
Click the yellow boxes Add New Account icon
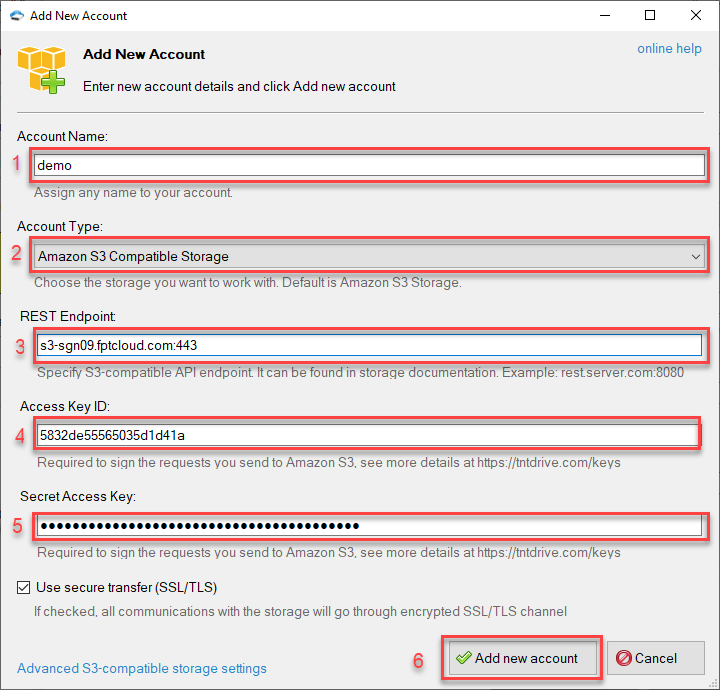click(42, 70)
